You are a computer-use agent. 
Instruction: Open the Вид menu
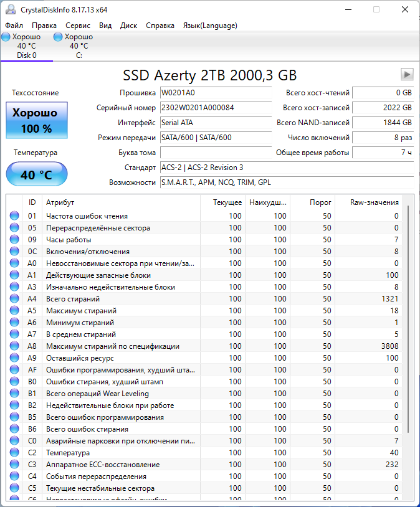click(105, 26)
